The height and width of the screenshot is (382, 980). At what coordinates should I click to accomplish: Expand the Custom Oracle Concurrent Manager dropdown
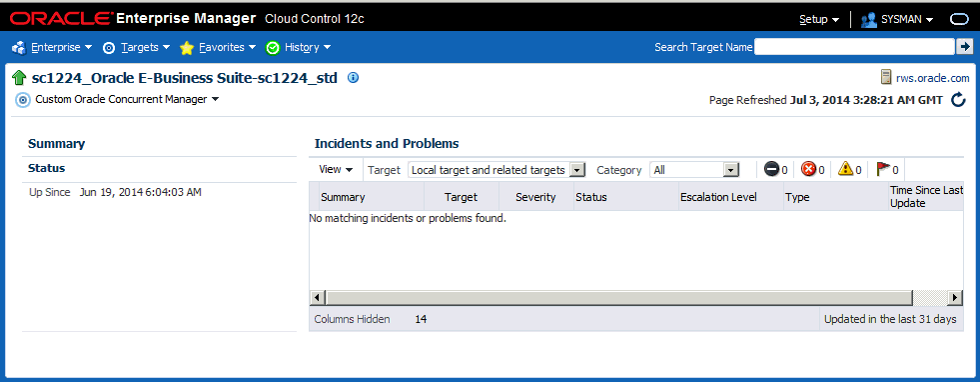click(x=215, y=99)
